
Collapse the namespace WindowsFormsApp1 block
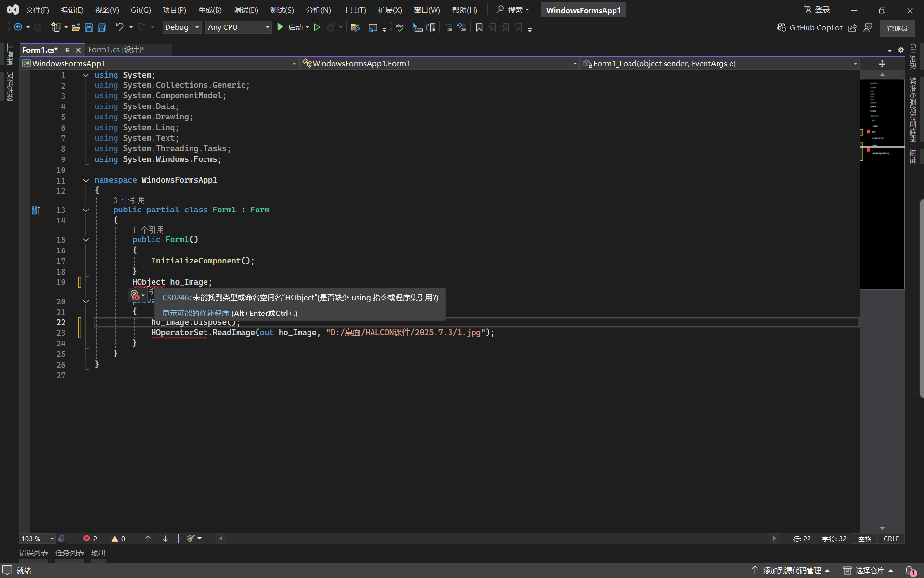pyautogui.click(x=86, y=180)
